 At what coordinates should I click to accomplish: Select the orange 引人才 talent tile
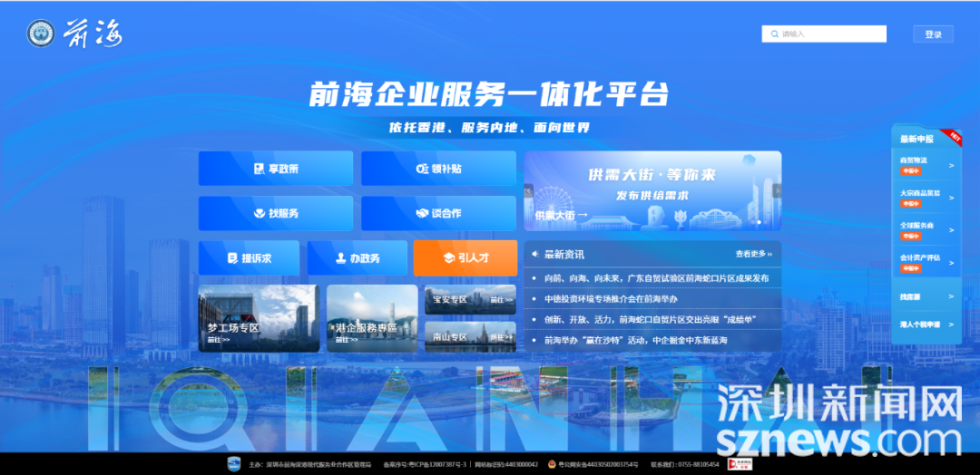click(465, 258)
